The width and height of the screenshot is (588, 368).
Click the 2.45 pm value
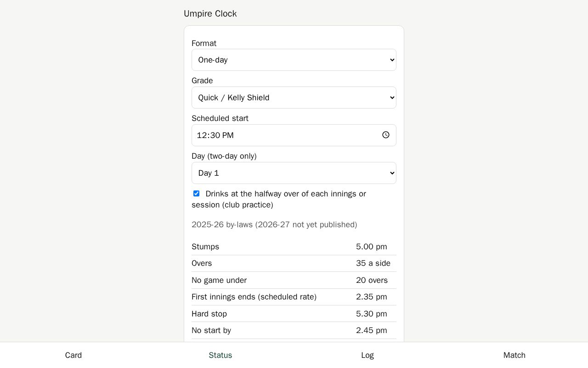coord(372,330)
